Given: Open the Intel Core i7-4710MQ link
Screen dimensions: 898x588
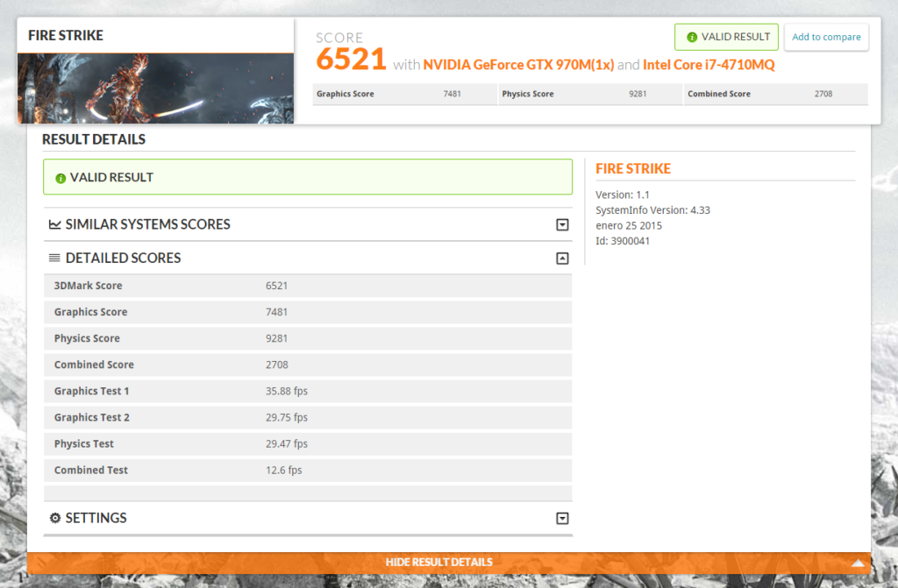Looking at the screenshot, I should 708,65.
